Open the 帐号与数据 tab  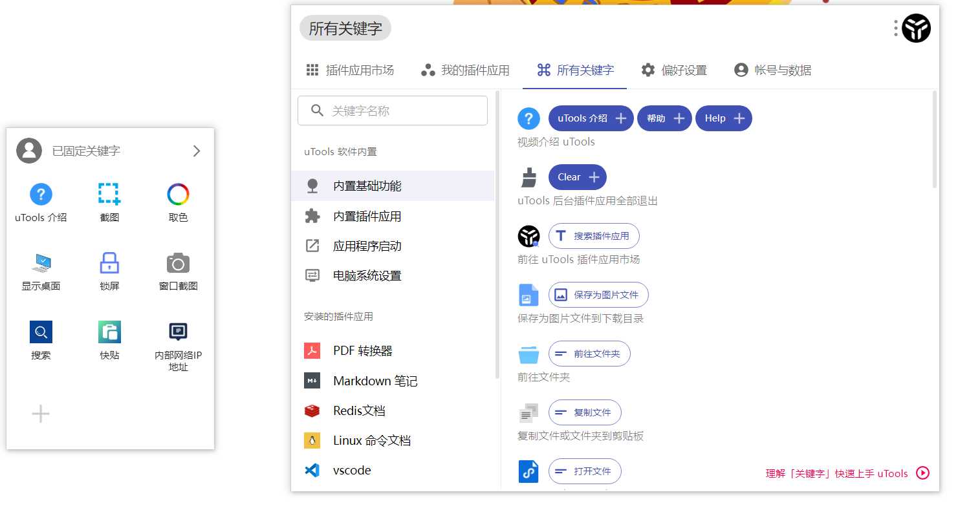coord(773,70)
